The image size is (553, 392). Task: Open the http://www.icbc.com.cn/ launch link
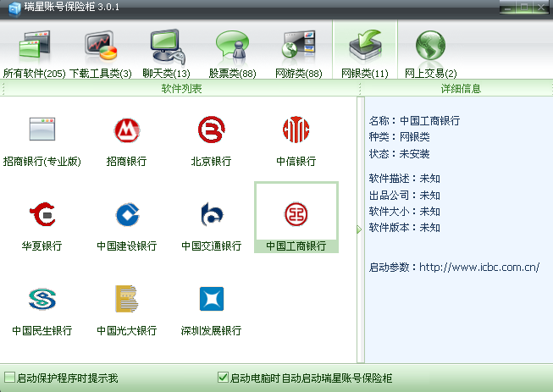(x=479, y=268)
